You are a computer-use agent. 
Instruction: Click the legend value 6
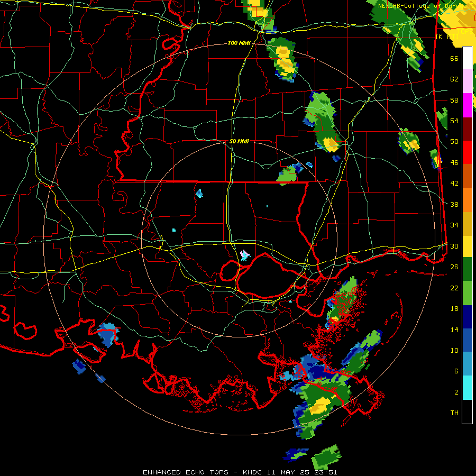[456, 371]
